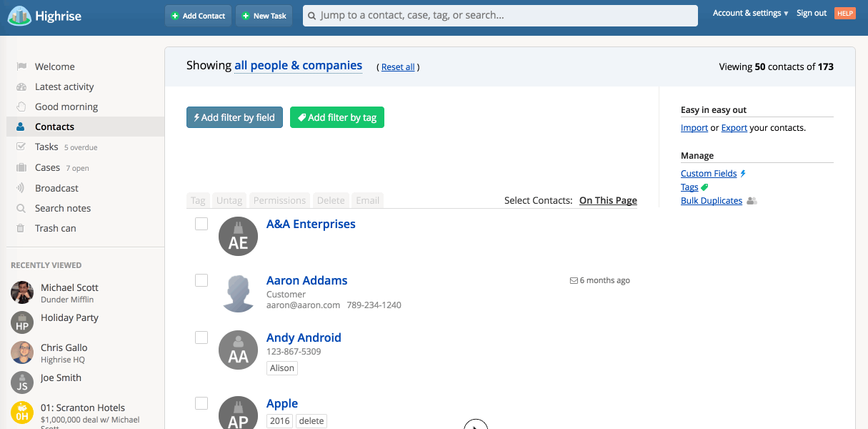Click the Good morning hand icon

tap(21, 107)
